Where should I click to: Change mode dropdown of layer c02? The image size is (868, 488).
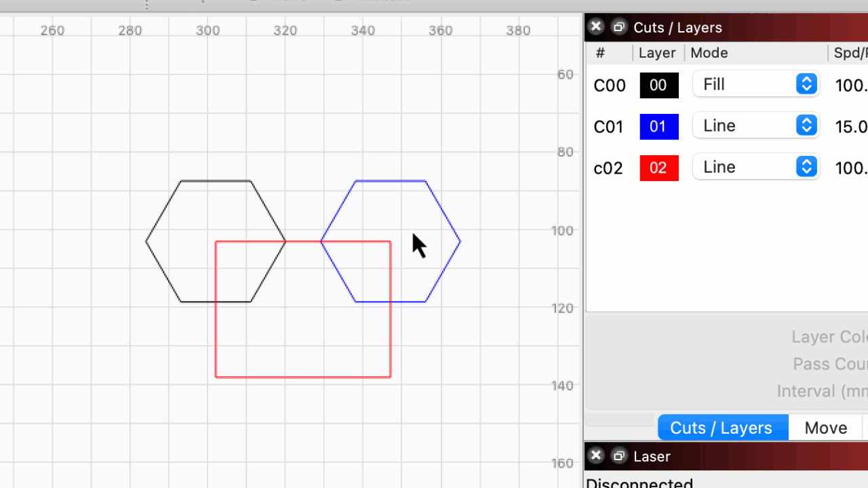pos(755,167)
